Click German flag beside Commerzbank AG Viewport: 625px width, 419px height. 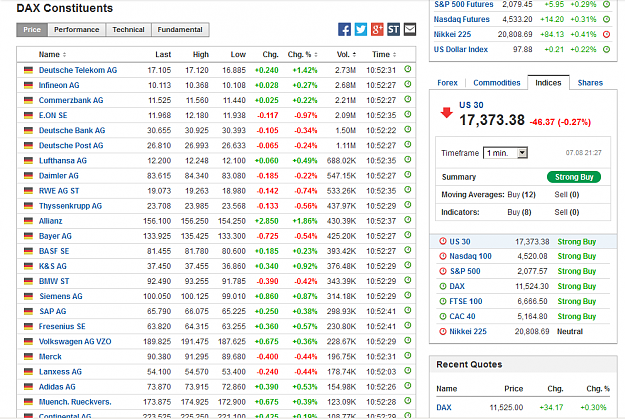(28, 100)
